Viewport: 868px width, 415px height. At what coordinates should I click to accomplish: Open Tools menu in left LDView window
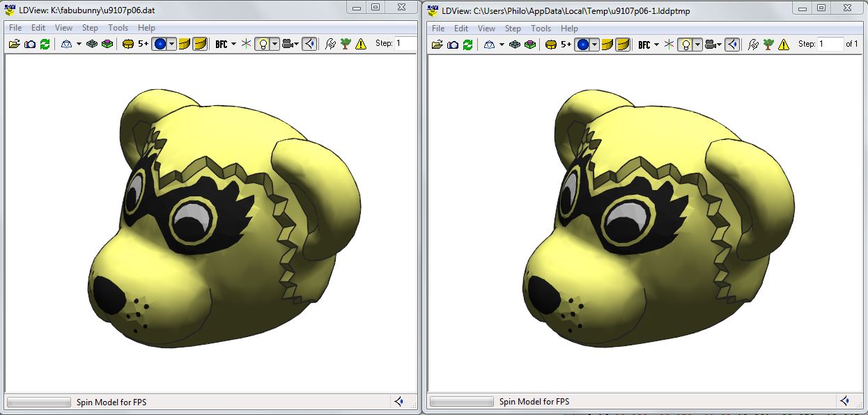(118, 28)
